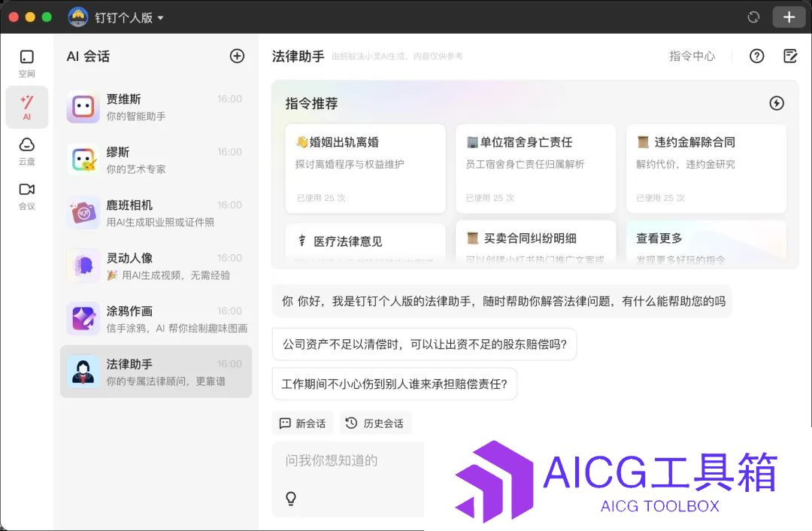Image resolution: width=812 pixels, height=531 pixels.
Task: Click the 贾维斯 conversation name text
Action: point(123,99)
